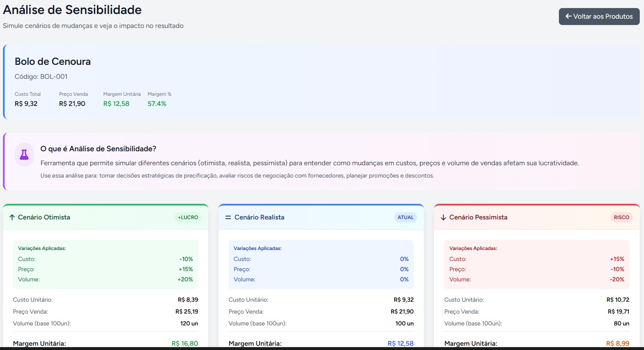Click the O que é Análise de Sensibilidade heading
This screenshot has width=644, height=350.
click(98, 149)
